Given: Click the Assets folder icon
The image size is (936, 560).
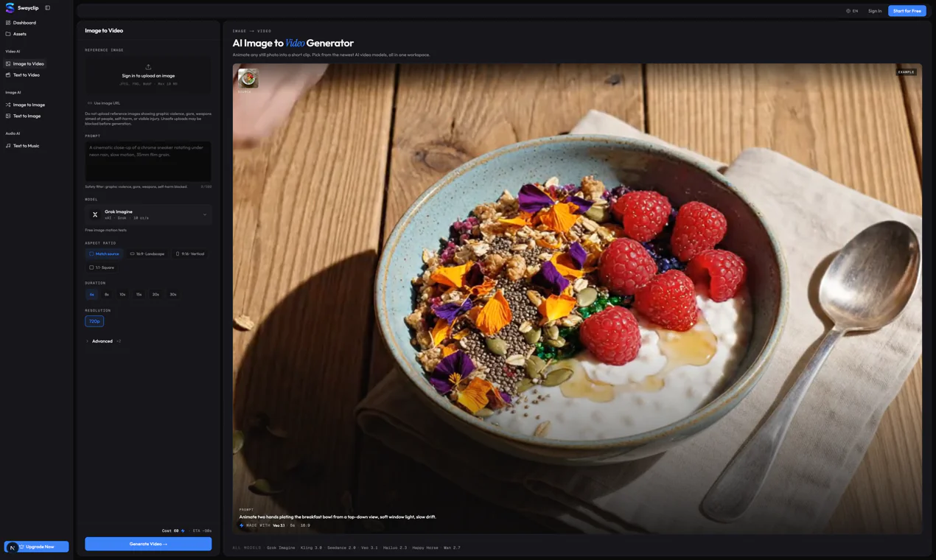Looking at the screenshot, I should coord(8,34).
